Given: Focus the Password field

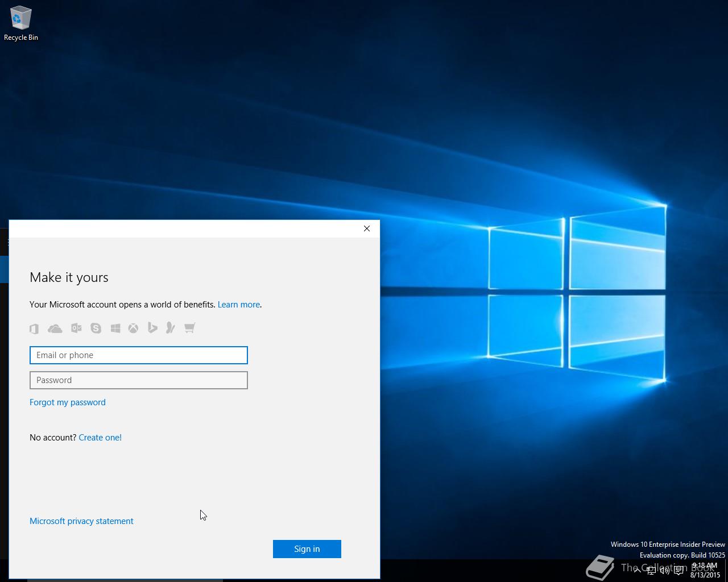Looking at the screenshot, I should point(139,380).
